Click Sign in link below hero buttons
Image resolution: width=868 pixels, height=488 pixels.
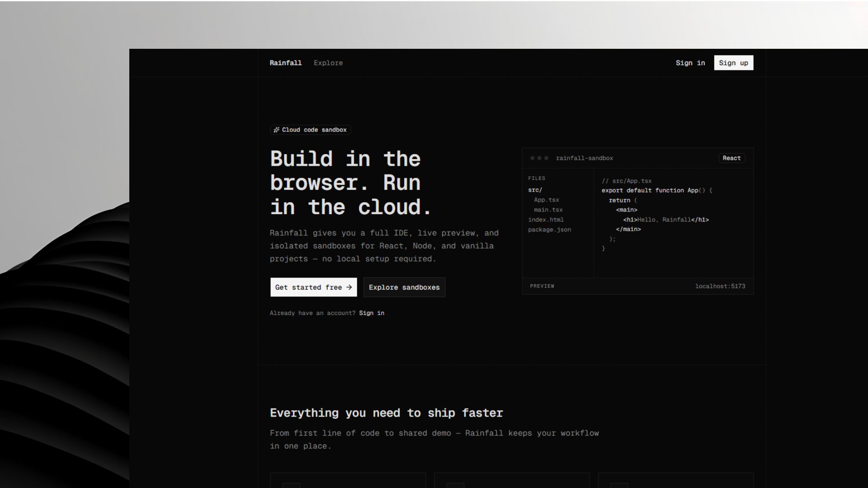point(372,313)
